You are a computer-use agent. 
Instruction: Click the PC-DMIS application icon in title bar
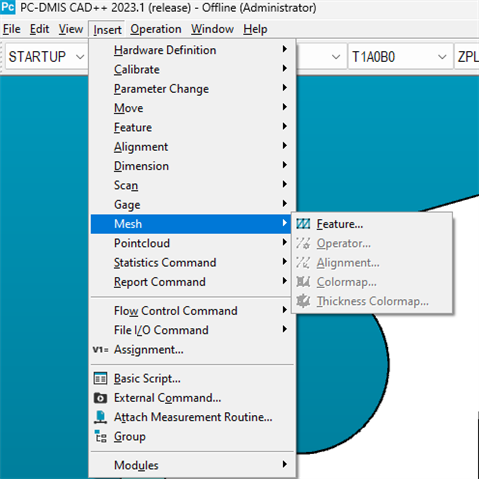click(x=8, y=7)
